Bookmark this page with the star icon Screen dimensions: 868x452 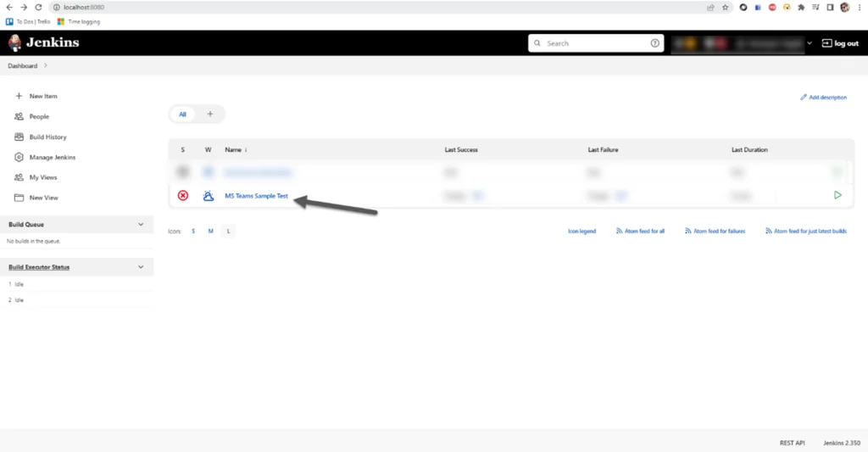point(726,7)
